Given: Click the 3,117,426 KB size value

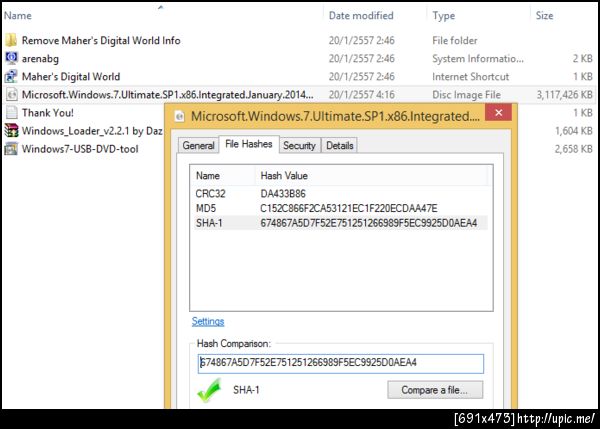Looking at the screenshot, I should [x=564, y=95].
